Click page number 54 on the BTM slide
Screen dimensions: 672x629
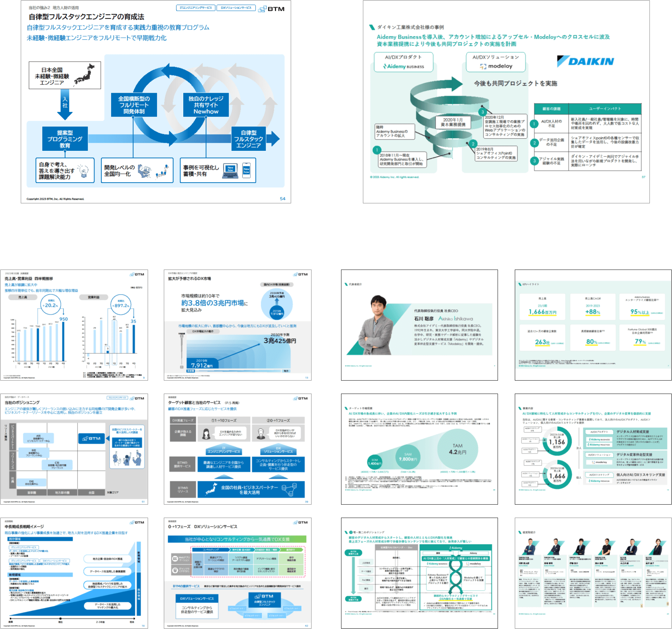283,199
